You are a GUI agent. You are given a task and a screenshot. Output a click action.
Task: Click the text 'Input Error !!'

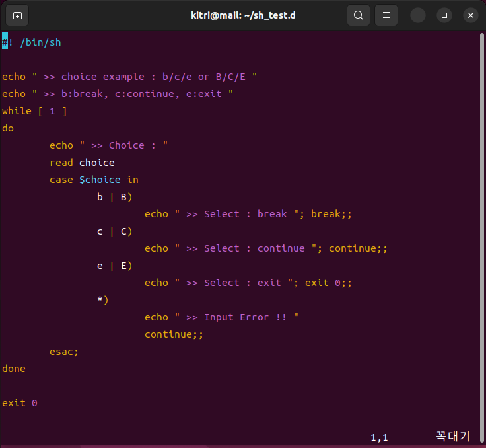tap(245, 317)
